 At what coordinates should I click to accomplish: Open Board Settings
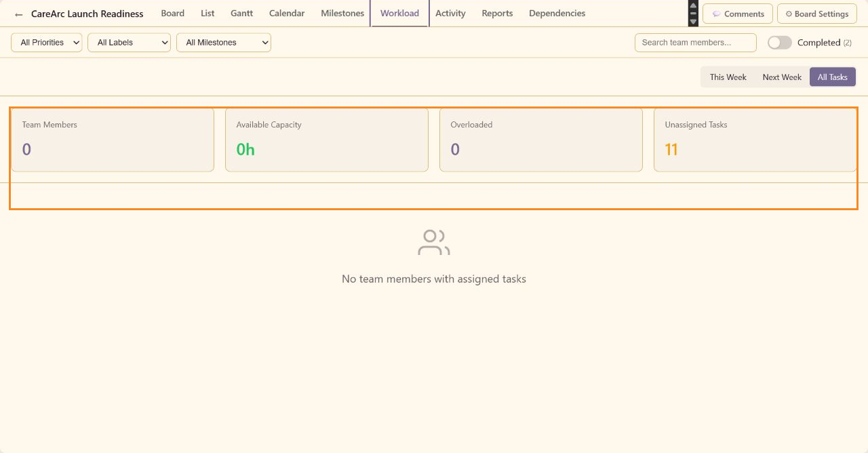(817, 14)
